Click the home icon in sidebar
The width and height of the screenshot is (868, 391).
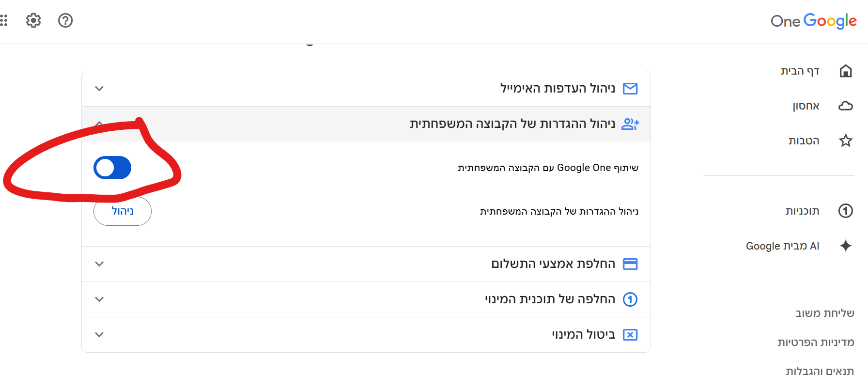846,71
